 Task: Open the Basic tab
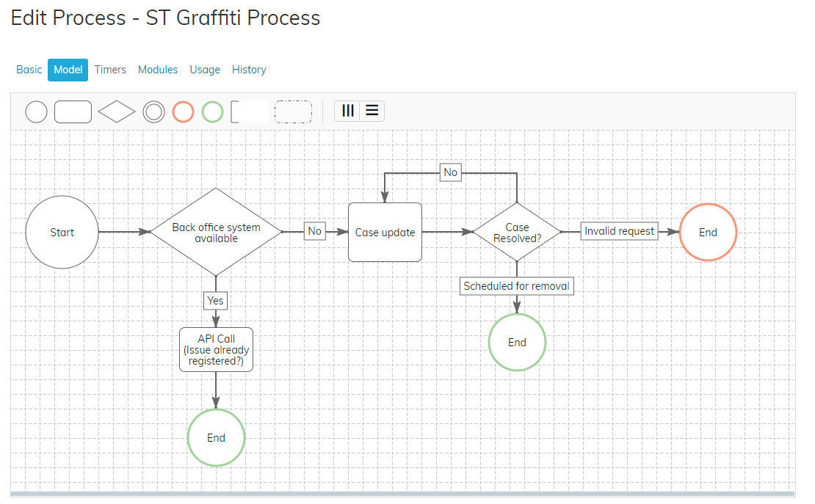coord(29,70)
